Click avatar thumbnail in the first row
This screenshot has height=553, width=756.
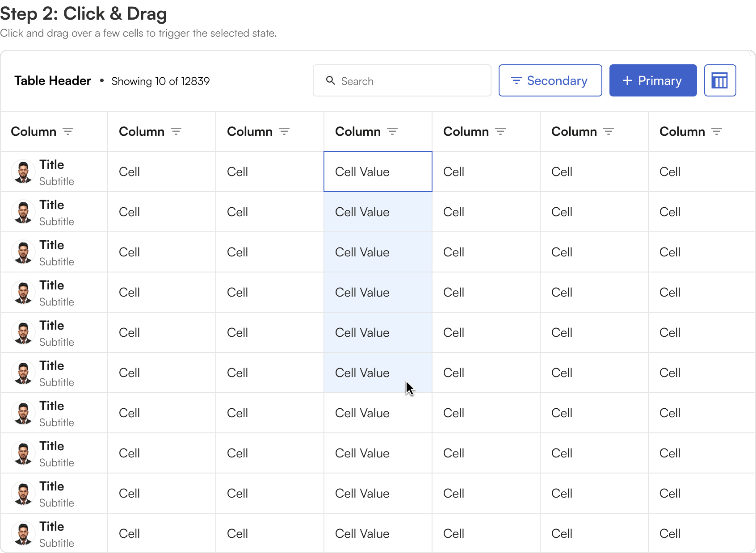(23, 172)
